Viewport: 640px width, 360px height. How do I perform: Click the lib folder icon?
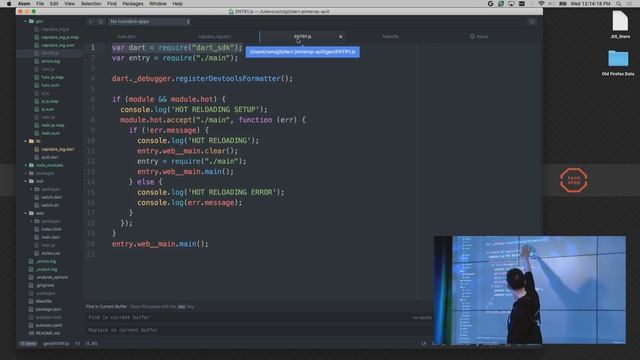point(31,141)
